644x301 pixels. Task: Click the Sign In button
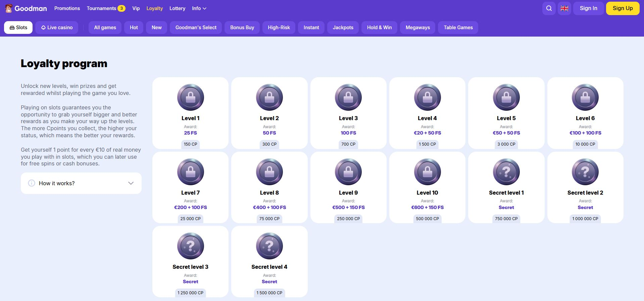[x=588, y=8]
